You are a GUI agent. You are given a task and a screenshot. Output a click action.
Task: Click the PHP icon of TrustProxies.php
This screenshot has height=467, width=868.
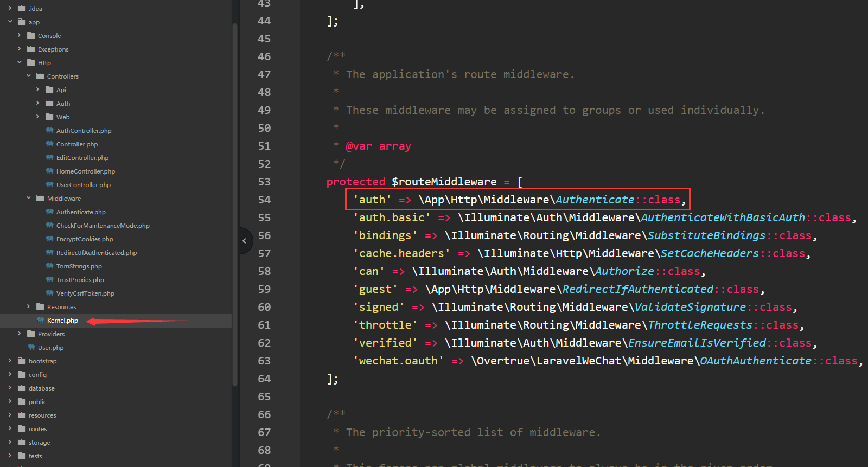(49, 279)
